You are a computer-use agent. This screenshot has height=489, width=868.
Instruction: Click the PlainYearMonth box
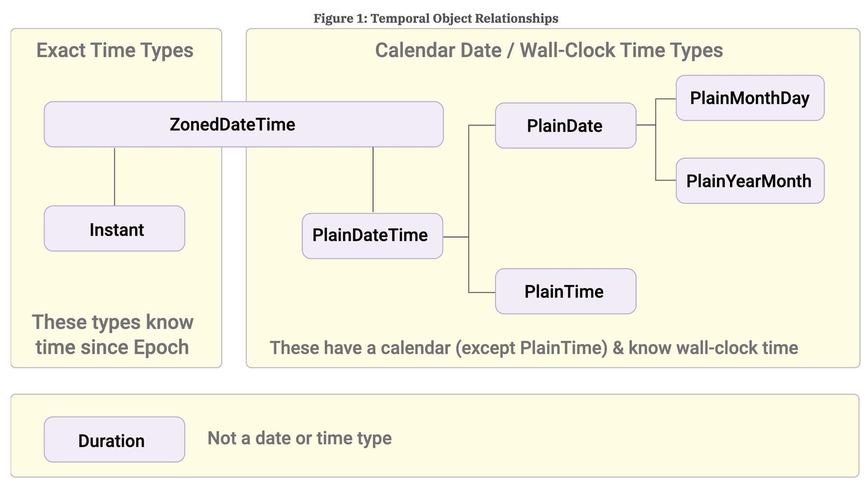coord(750,181)
